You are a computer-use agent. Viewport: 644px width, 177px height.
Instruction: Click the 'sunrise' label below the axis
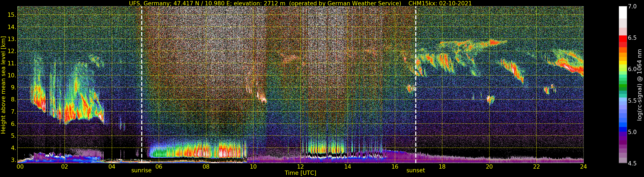click(141, 171)
